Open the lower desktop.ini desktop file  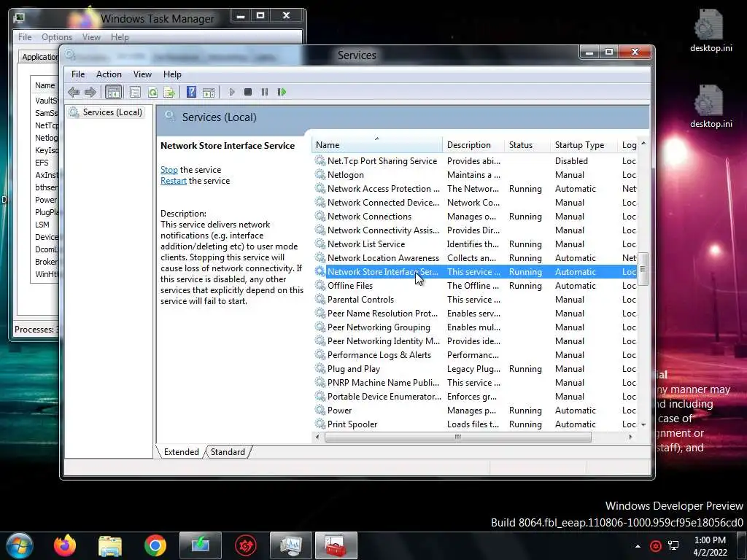[711, 106]
